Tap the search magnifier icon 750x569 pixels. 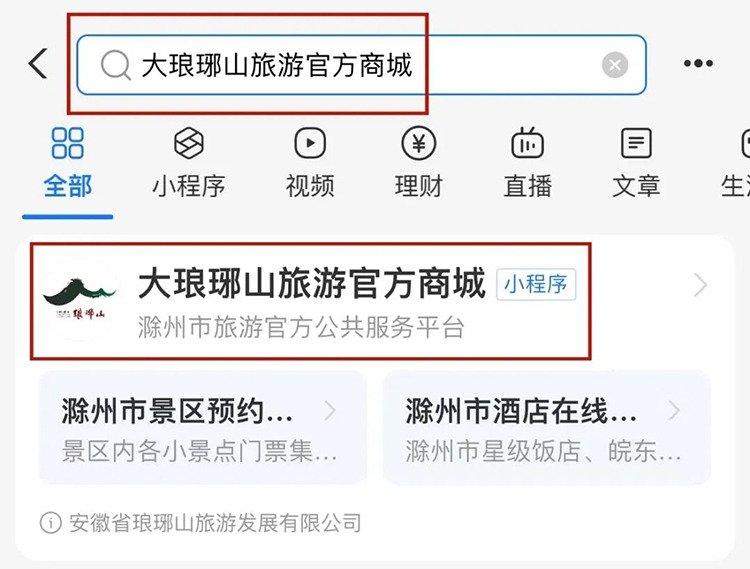(x=115, y=65)
